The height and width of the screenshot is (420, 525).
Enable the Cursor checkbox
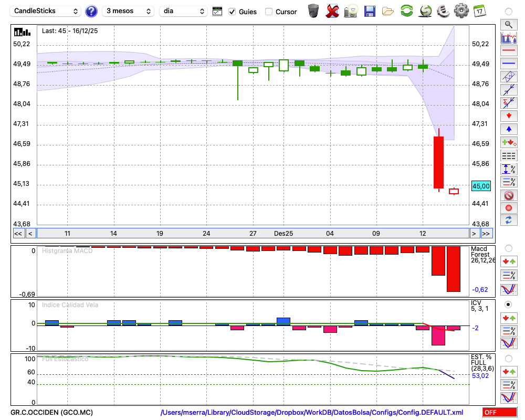(268, 12)
